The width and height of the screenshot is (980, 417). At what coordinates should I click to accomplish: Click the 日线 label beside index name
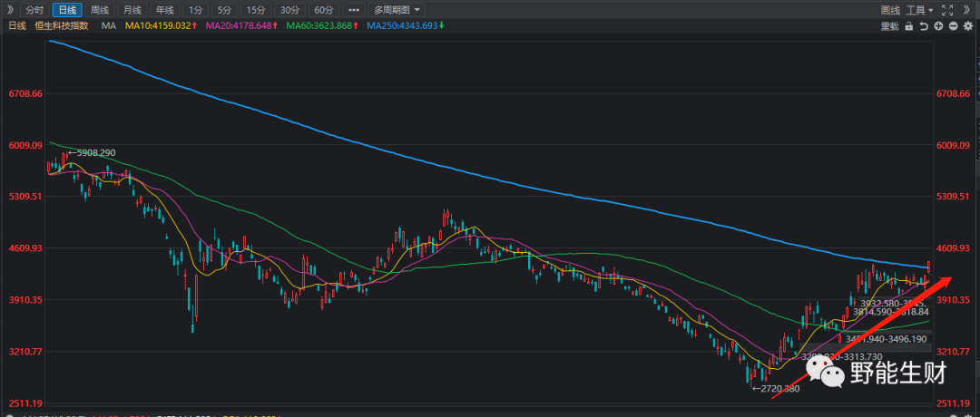pos(17,26)
